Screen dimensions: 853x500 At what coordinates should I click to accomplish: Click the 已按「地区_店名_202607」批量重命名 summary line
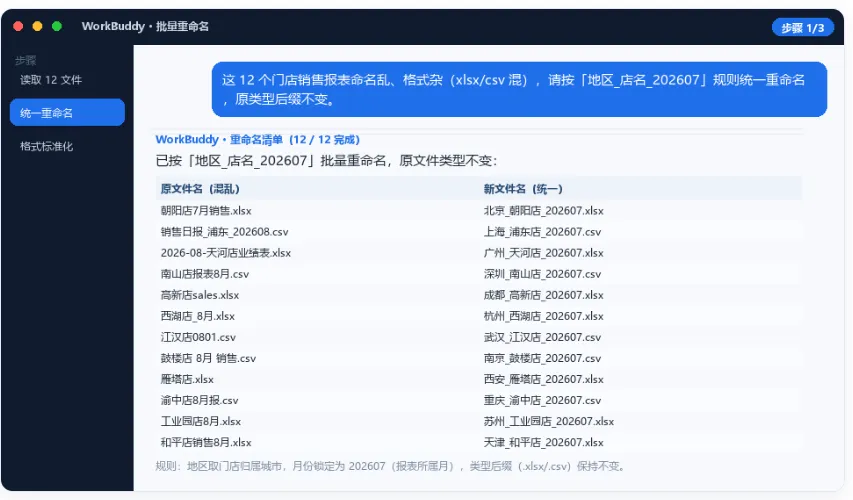click(326, 161)
